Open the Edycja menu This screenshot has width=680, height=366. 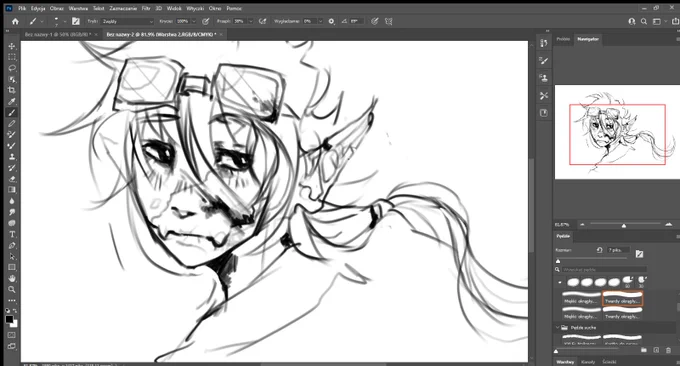coord(38,8)
